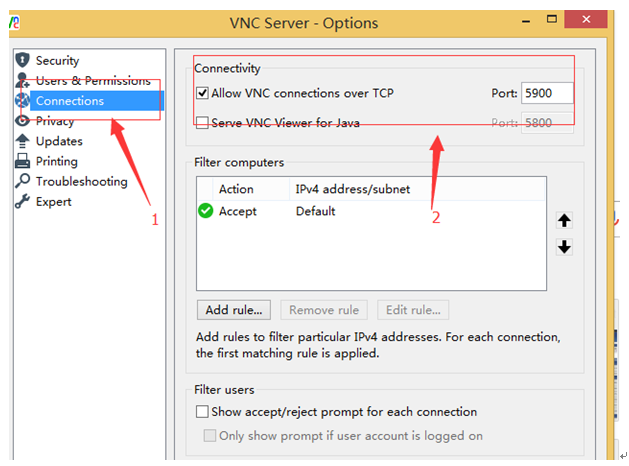The height and width of the screenshot is (466, 629).
Task: Click the Updates arrow icon
Action: click(x=22, y=141)
